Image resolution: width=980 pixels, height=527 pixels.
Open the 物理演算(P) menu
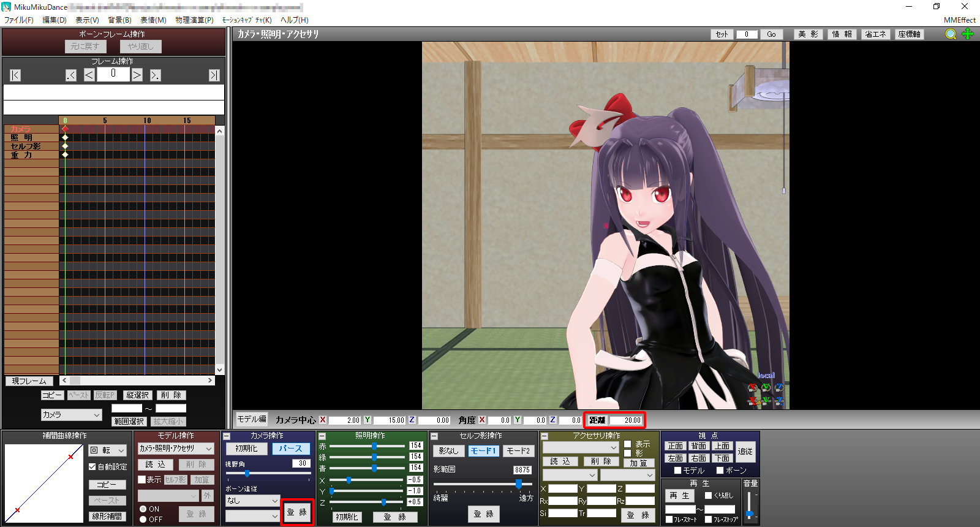click(194, 20)
